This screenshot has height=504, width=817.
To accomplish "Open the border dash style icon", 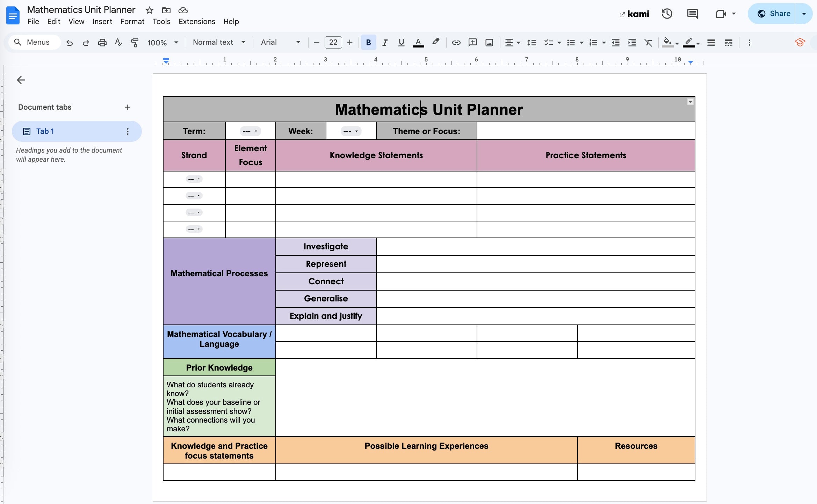I will click(728, 43).
